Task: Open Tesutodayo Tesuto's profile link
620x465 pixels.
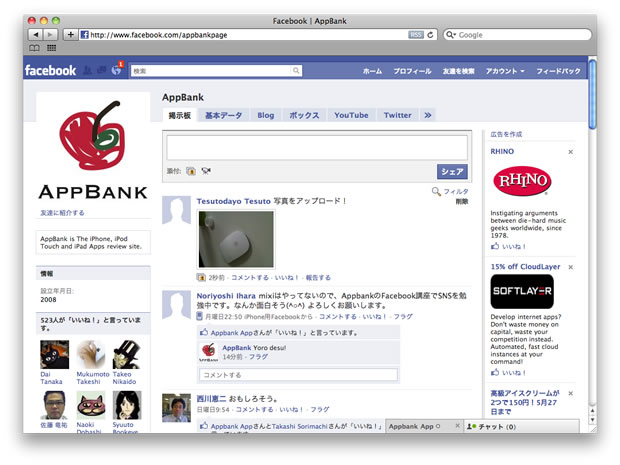Action: (x=233, y=201)
